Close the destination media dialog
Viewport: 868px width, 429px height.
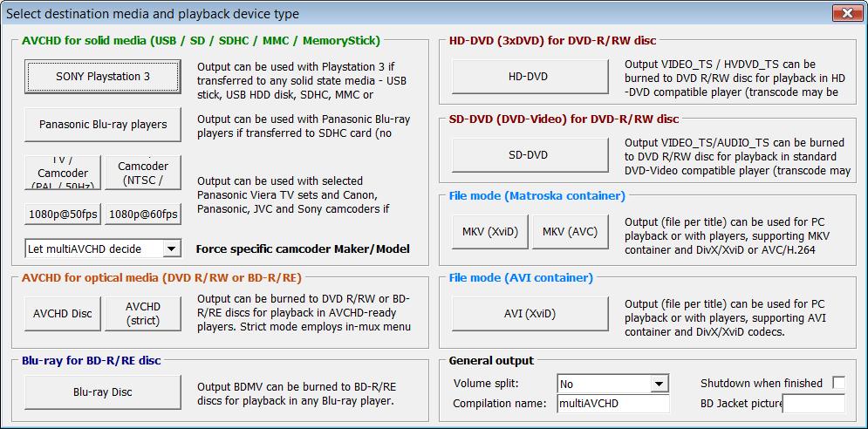pyautogui.click(x=847, y=13)
